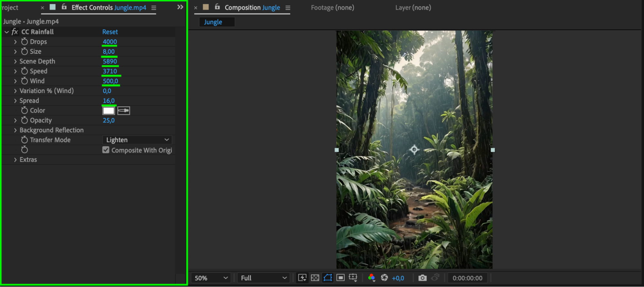
Task: Click the Jungle composition breadcrumb
Action: click(213, 22)
